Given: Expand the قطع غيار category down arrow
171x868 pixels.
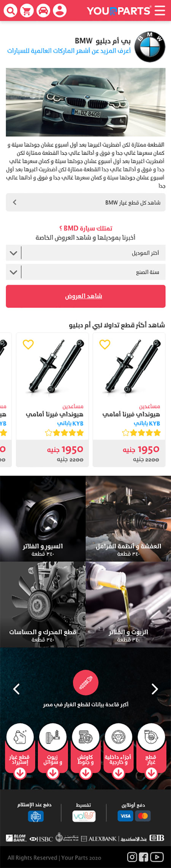Looking at the screenshot, I should point(151,772).
